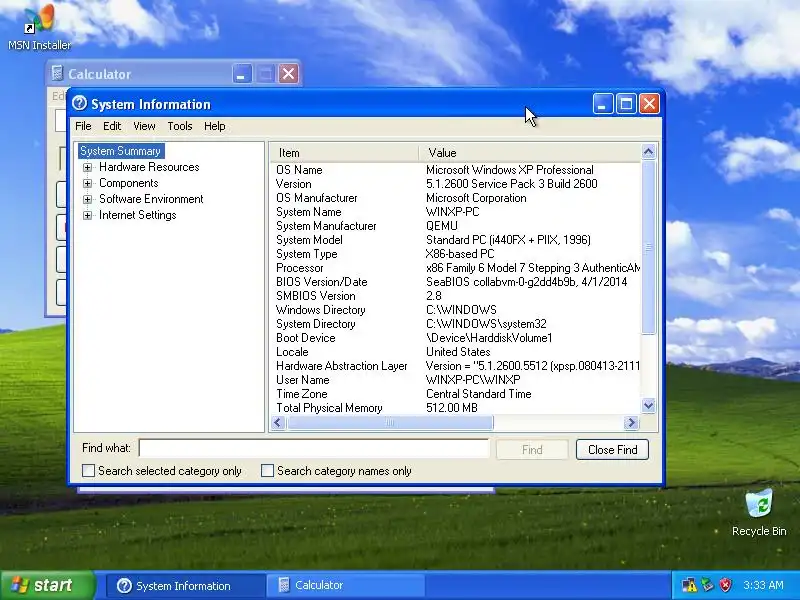
Task: Close the System Information window
Action: [x=649, y=104]
